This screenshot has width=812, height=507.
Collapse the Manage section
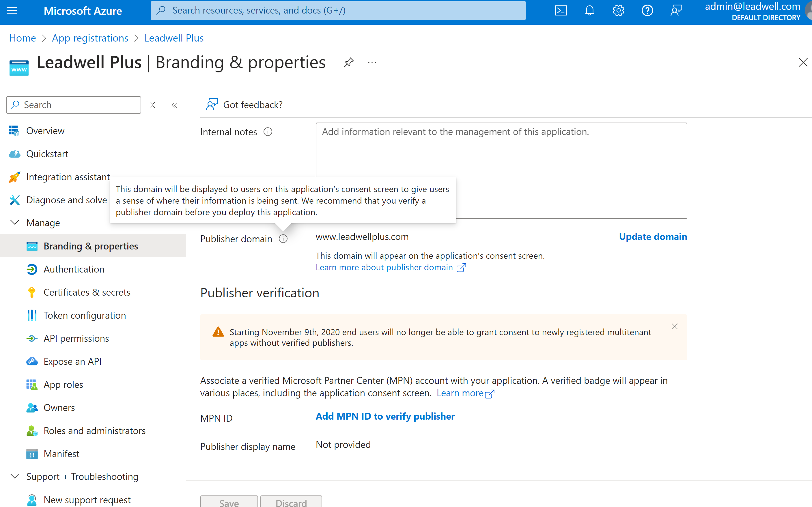point(14,223)
